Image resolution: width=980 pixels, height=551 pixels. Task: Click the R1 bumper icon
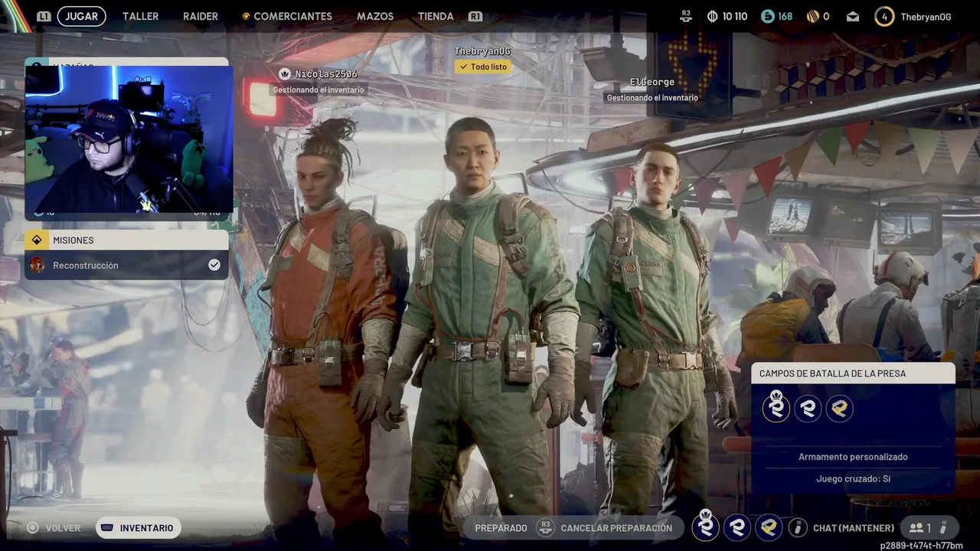[475, 16]
